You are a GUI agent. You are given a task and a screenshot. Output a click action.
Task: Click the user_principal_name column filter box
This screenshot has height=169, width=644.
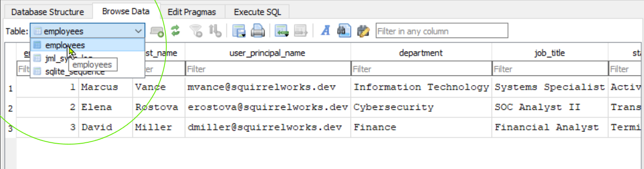[268, 70]
